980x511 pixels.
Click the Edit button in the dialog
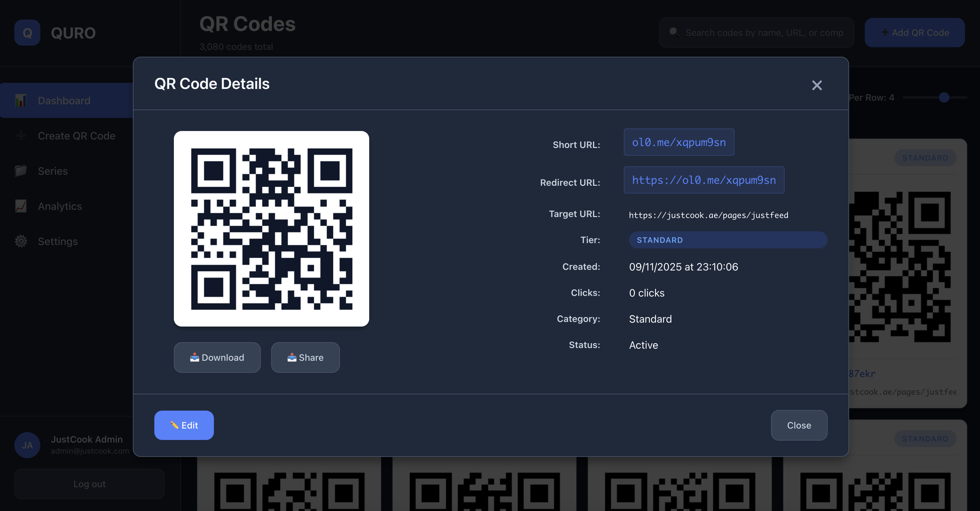pos(184,425)
